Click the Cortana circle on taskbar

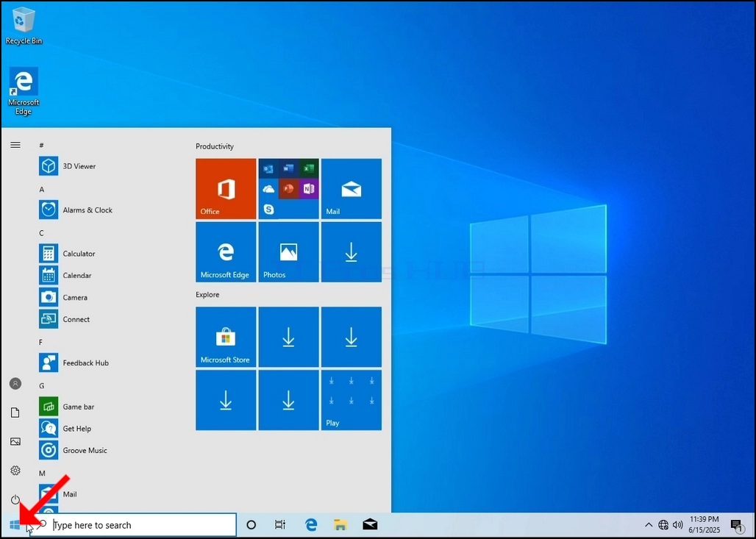coord(252,525)
